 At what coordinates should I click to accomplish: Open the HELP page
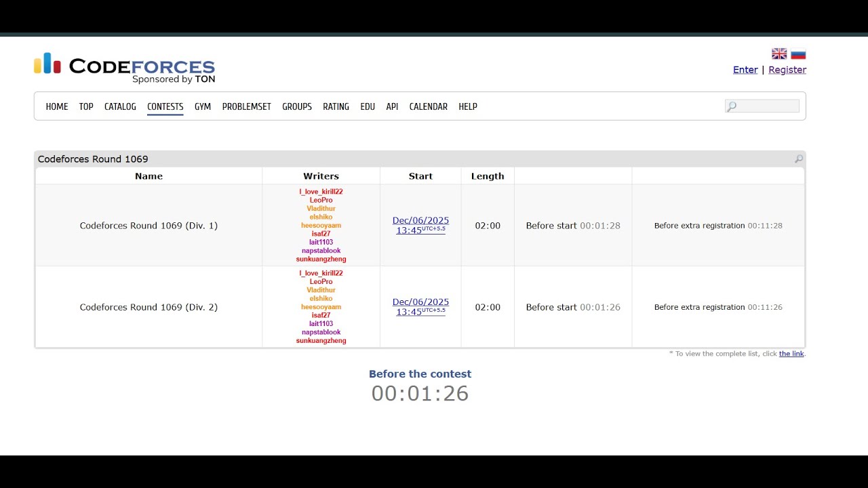pos(468,106)
